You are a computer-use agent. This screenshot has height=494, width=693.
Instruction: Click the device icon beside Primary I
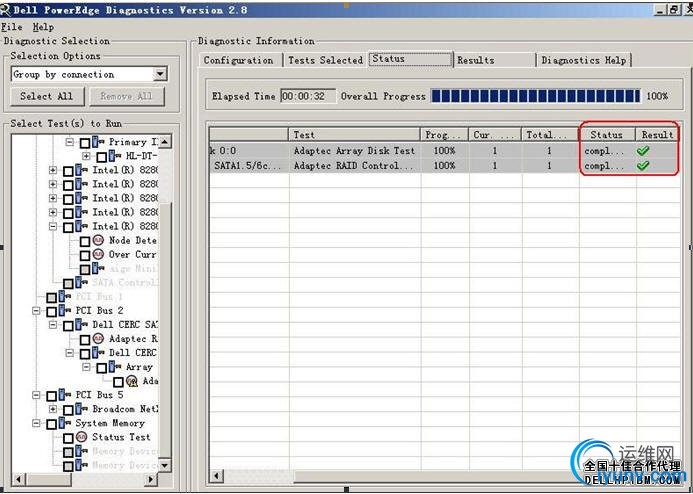click(98, 142)
